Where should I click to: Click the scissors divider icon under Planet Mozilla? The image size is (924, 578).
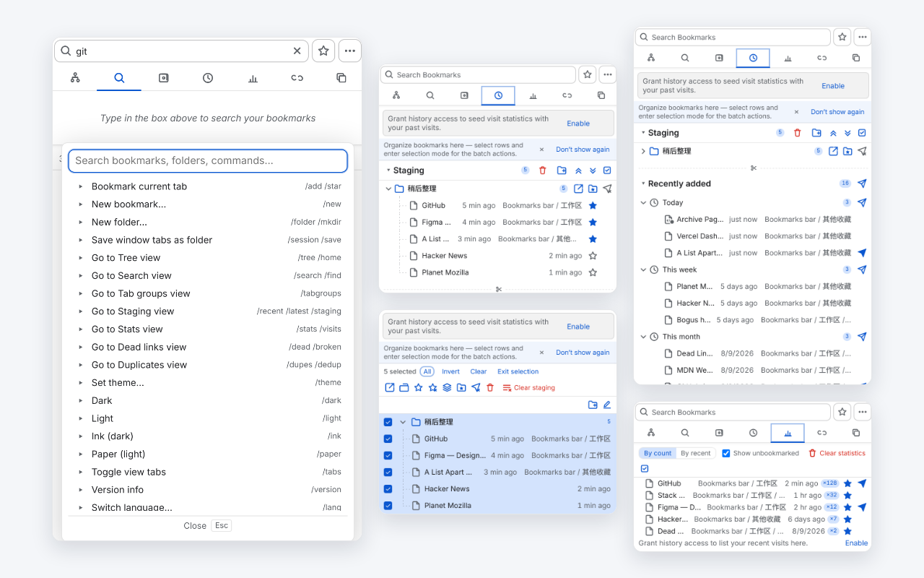[x=498, y=289]
